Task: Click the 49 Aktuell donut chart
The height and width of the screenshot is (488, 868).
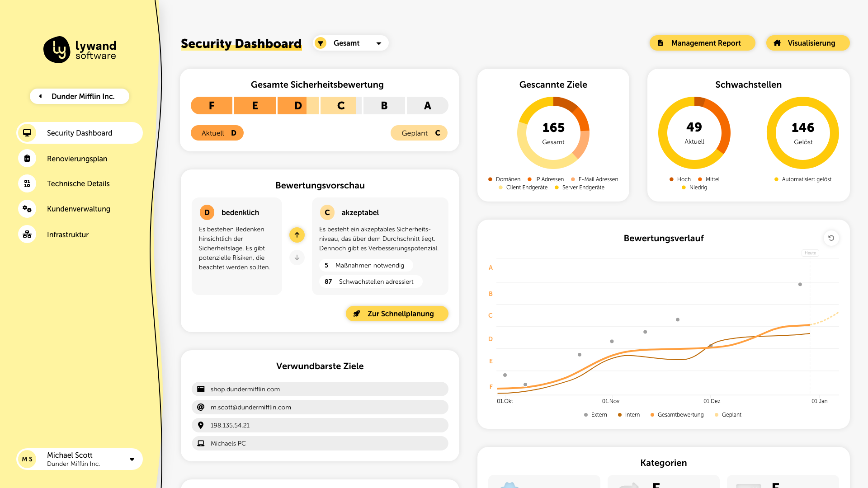Action: [x=694, y=133]
